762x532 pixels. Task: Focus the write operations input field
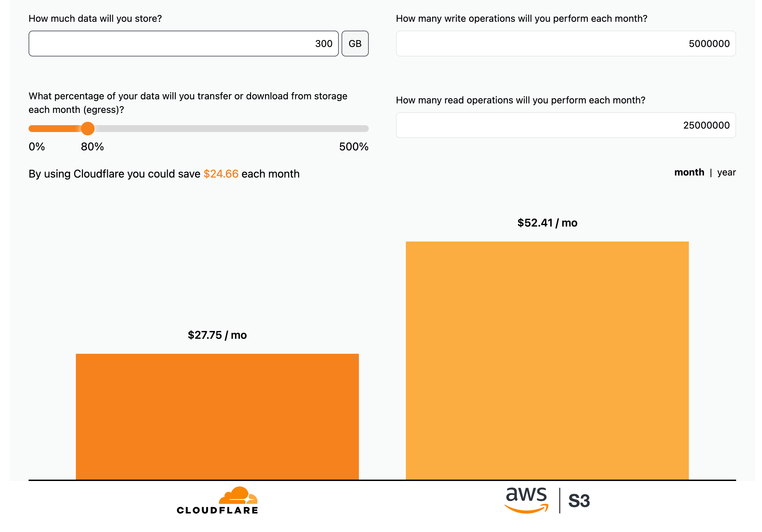[x=566, y=44]
